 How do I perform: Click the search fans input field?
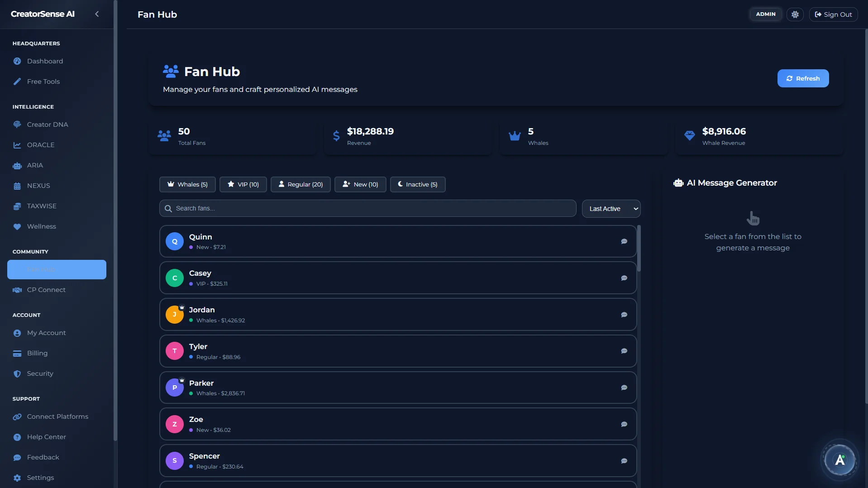pos(367,208)
